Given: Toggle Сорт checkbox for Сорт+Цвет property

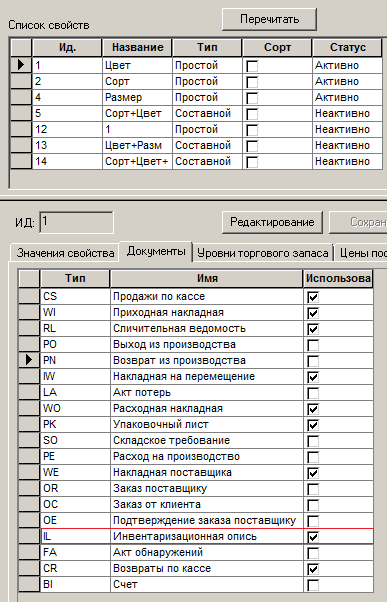Looking at the screenshot, I should click(x=252, y=114).
